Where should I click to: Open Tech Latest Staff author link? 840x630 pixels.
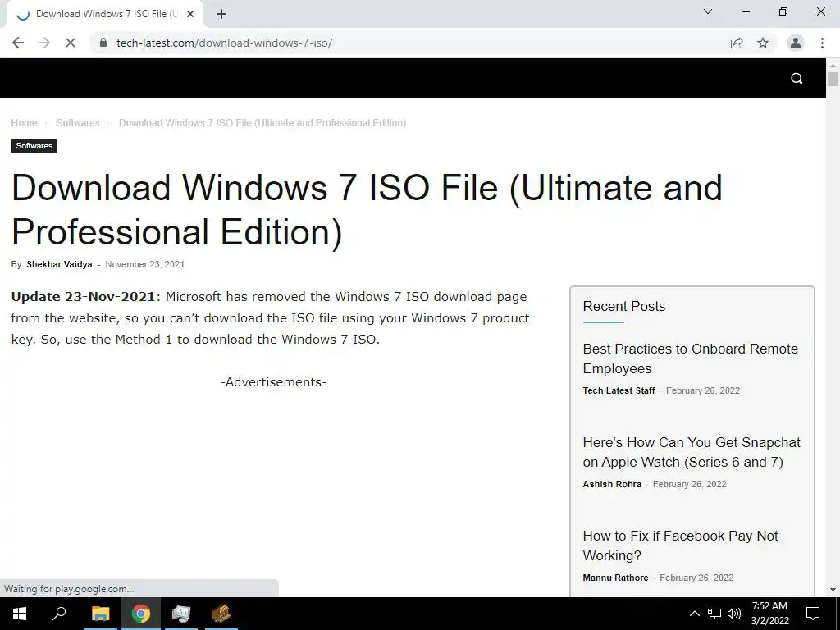tap(619, 390)
